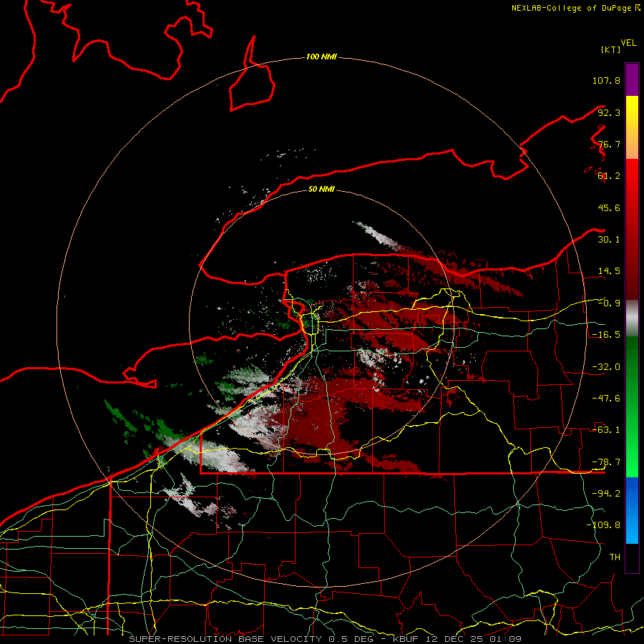Viewport: 644px width, 644px height.
Task: Click the -16.5 velocity scale value
Action: 606,335
